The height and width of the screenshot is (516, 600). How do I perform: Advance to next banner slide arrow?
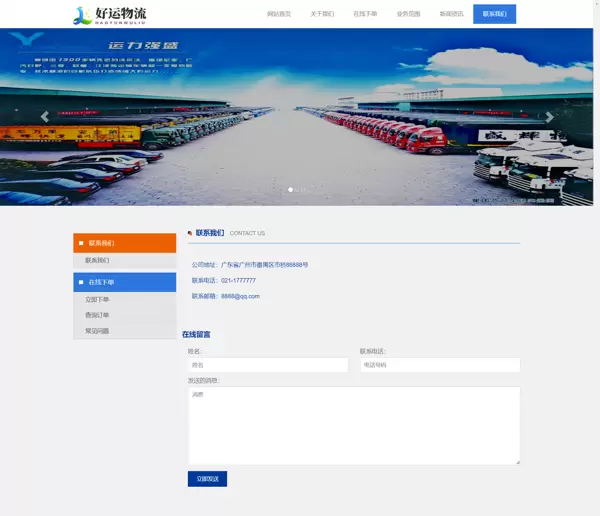pos(549,117)
